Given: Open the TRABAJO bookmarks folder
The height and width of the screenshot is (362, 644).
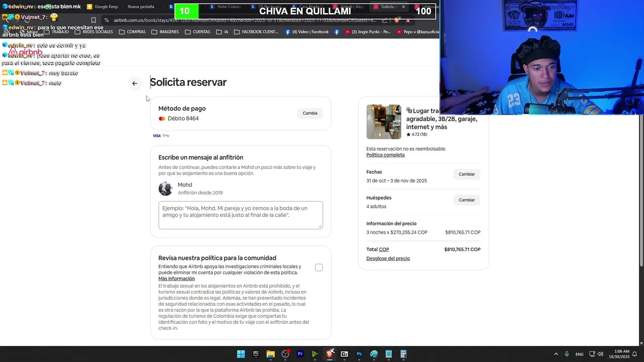Looking at the screenshot, I should coord(56,32).
